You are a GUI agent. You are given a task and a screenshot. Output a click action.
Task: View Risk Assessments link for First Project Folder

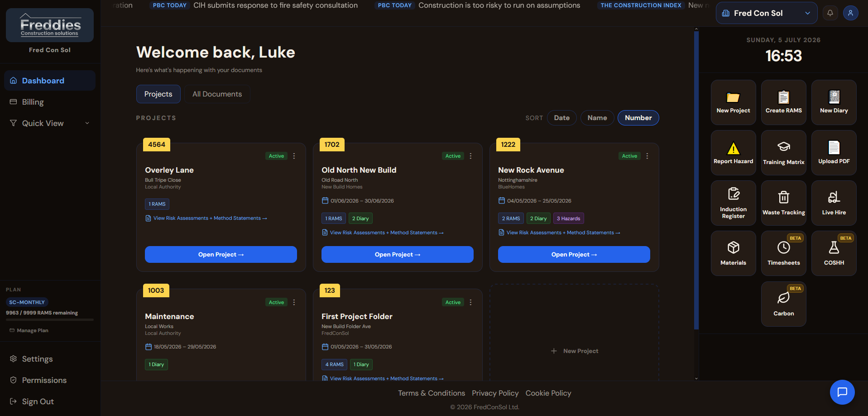383,378
